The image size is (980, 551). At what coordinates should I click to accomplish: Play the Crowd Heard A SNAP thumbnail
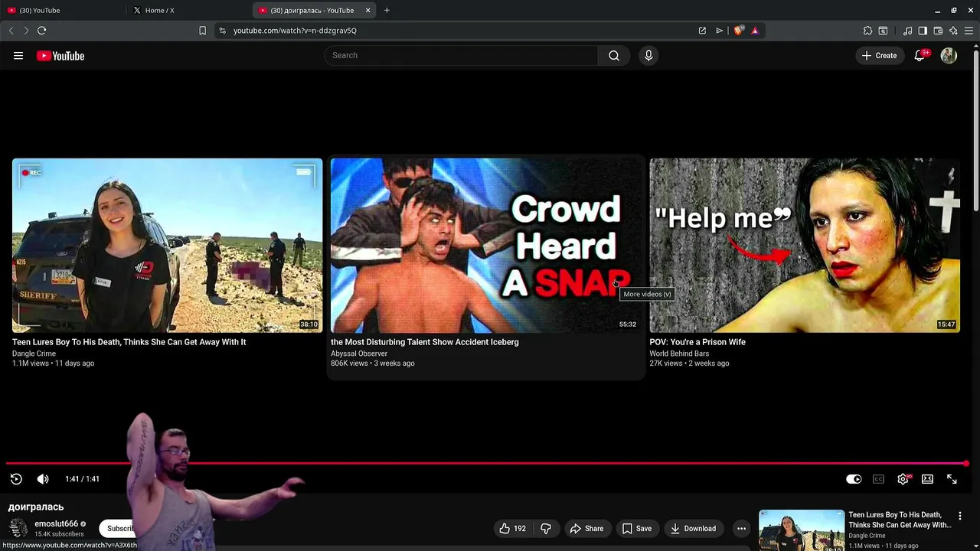click(x=486, y=246)
